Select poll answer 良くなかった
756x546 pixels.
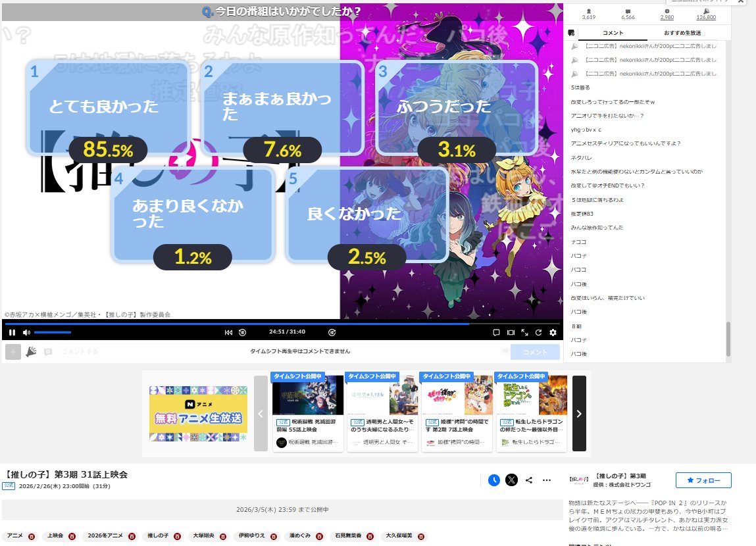(367, 214)
